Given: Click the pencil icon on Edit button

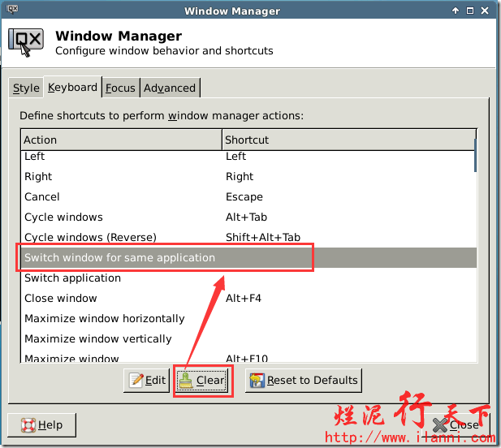Looking at the screenshot, I should (x=136, y=380).
